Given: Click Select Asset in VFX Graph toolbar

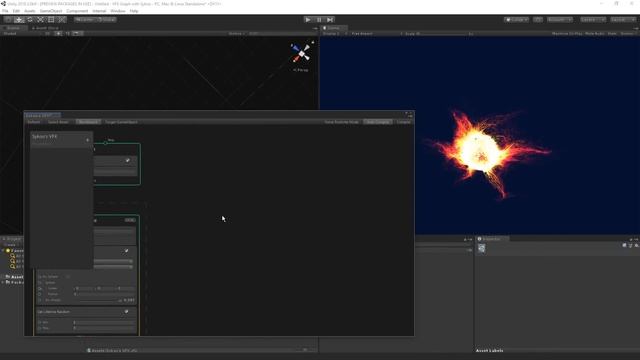Looking at the screenshot, I should [58, 122].
